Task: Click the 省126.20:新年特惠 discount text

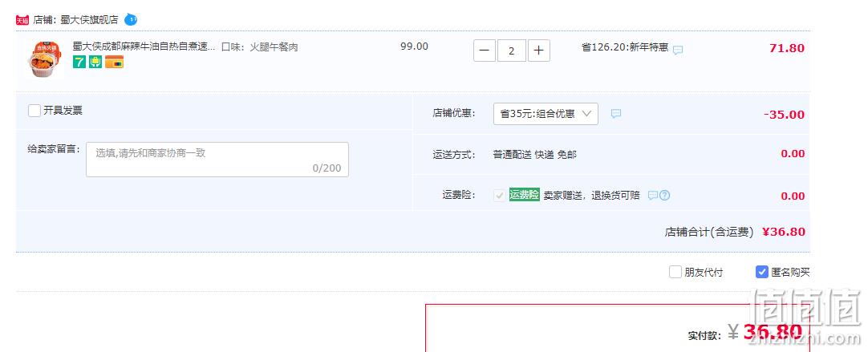Action: (625, 47)
